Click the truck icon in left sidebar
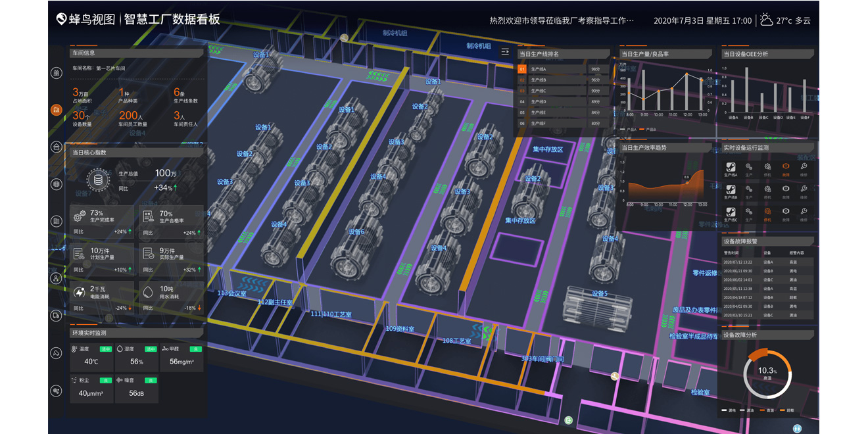868x434 pixels. pyautogui.click(x=57, y=316)
